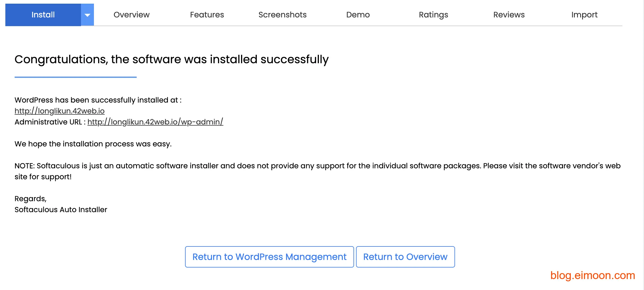The height and width of the screenshot is (290, 644).
Task: Go to the Screenshots tab
Action: pos(282,15)
